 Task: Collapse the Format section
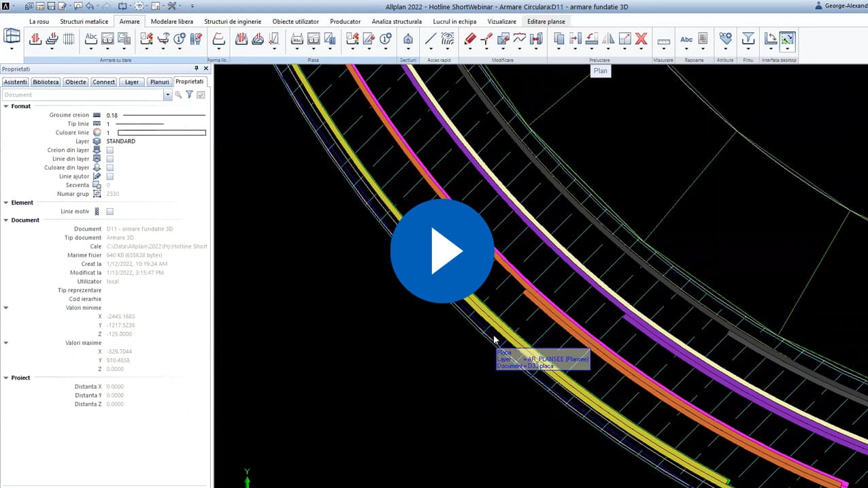click(6, 106)
